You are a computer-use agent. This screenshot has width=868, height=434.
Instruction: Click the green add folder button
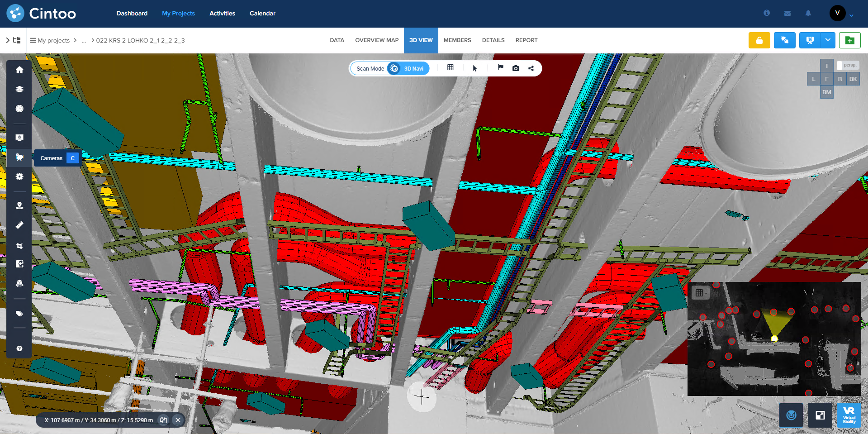pos(850,40)
